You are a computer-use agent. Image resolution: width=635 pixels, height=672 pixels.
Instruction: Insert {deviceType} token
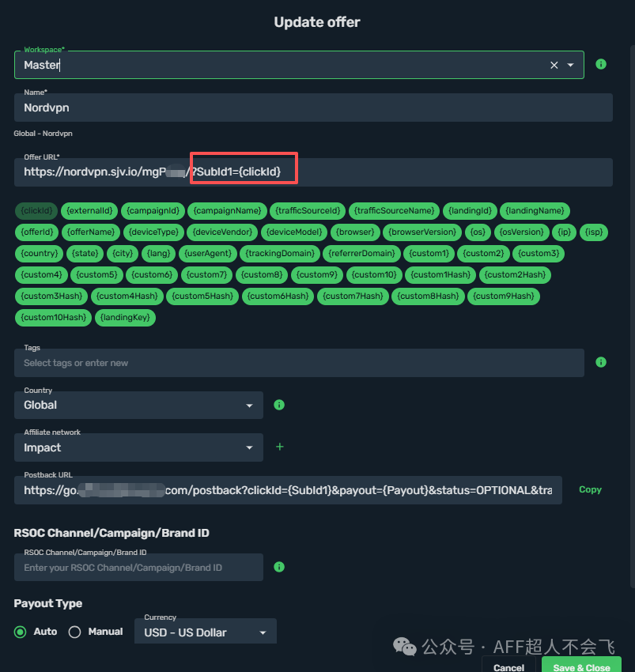(153, 232)
